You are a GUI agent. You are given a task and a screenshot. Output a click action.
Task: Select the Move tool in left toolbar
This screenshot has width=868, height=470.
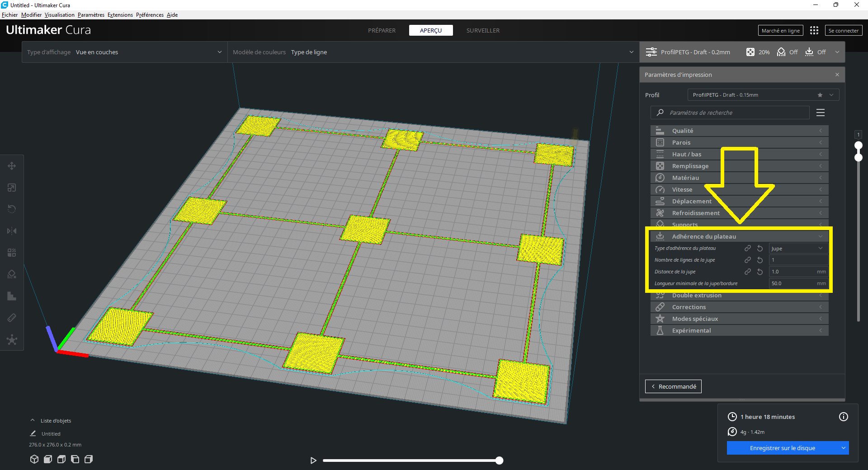point(12,166)
